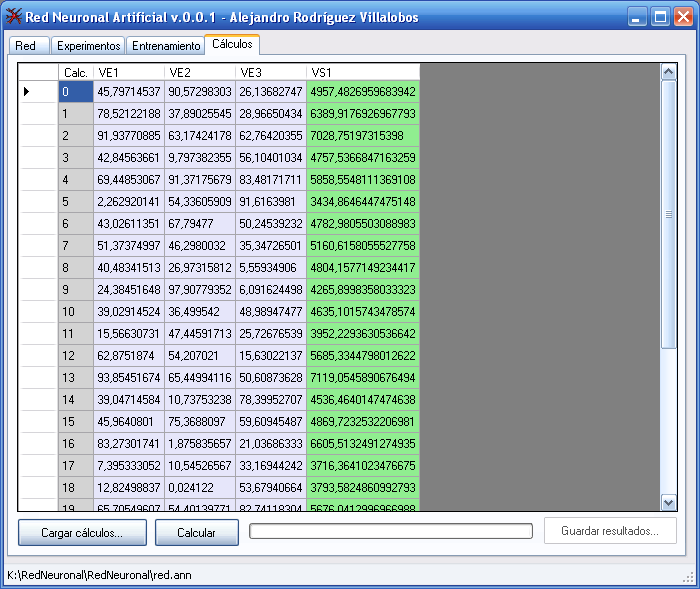Click the VE1 cell 91,93770885
Image resolution: width=700 pixels, height=589 pixels.
point(128,136)
